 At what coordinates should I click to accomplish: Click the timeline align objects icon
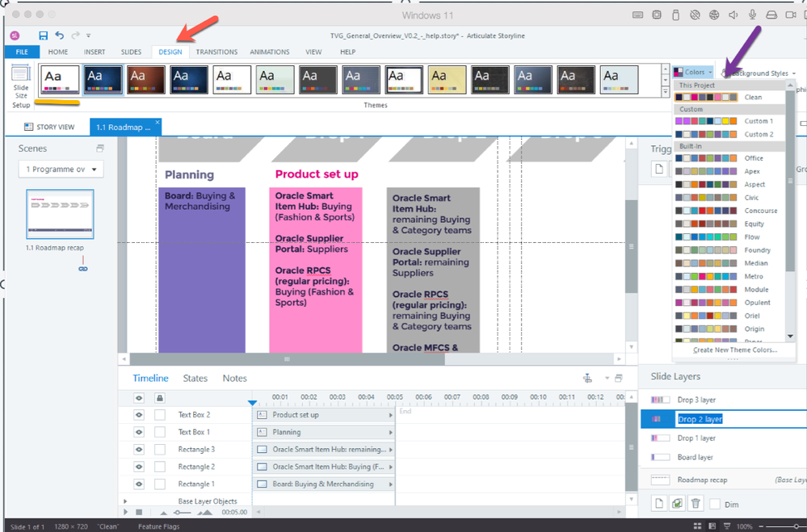point(587,378)
